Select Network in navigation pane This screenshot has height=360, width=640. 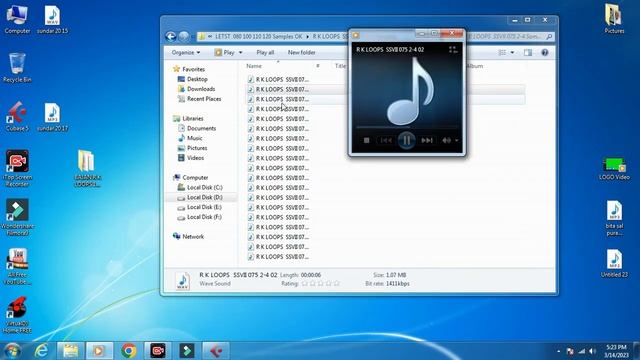[x=193, y=237]
